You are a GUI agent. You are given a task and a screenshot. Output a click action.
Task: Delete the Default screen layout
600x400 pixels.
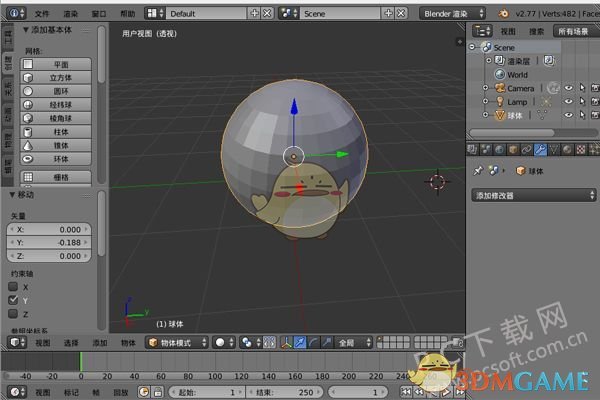tap(267, 13)
